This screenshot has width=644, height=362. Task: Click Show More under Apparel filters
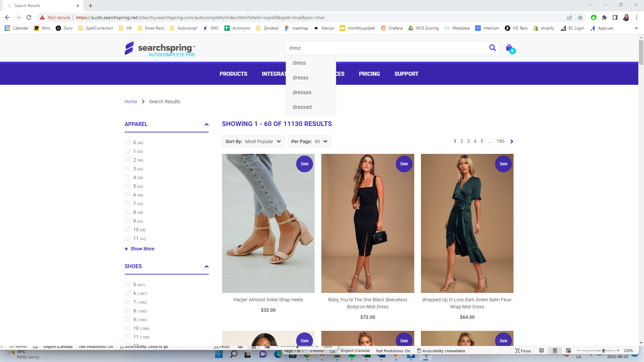(139, 248)
